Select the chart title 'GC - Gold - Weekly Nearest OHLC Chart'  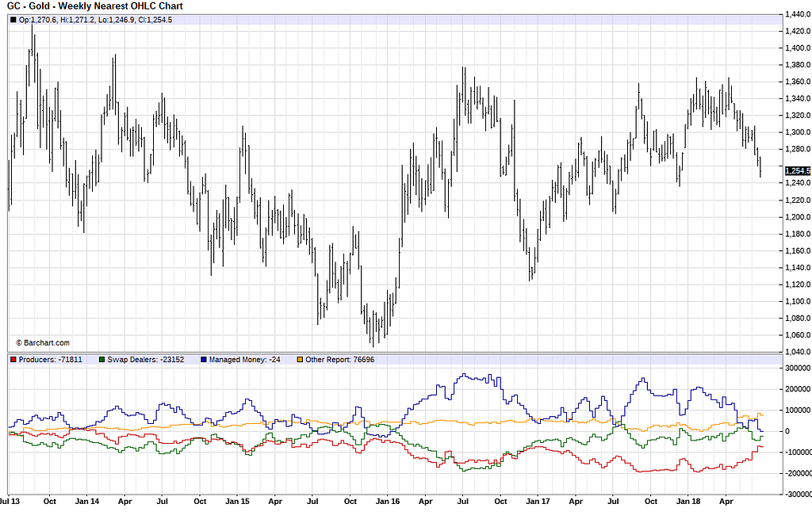[95, 6]
